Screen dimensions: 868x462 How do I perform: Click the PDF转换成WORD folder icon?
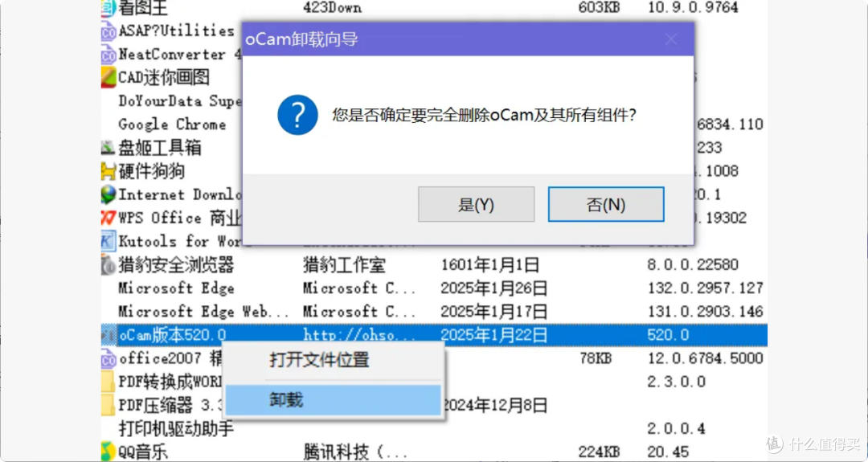(108, 382)
